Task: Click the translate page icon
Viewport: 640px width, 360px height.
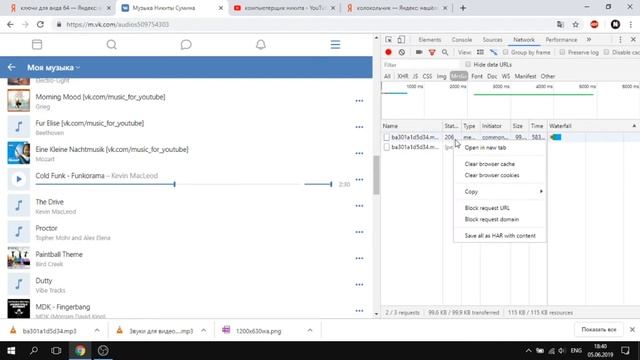Action: click(560, 24)
